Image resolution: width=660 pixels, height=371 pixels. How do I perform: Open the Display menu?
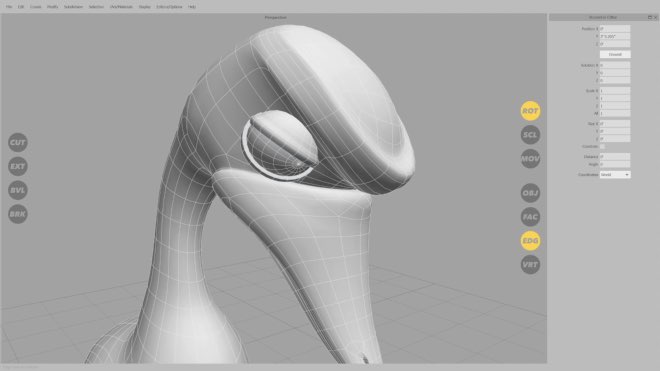pyautogui.click(x=144, y=7)
